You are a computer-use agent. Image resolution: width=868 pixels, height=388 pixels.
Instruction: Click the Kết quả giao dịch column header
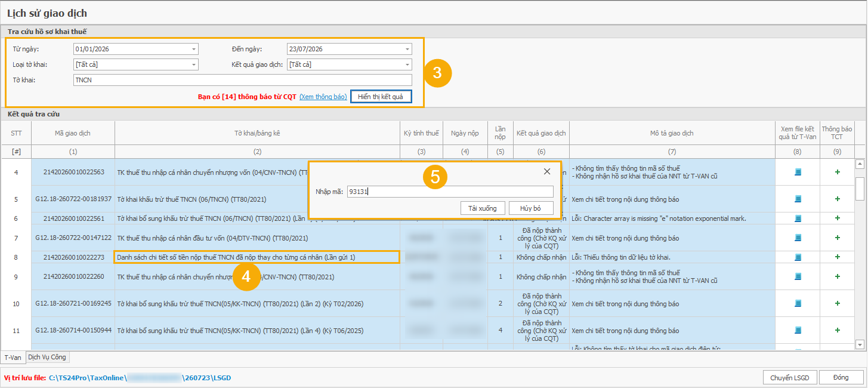pyautogui.click(x=541, y=133)
